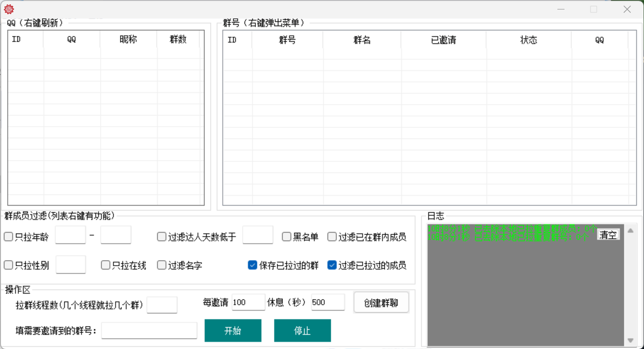Click the app logo icon in title bar
The height and width of the screenshot is (349, 644).
[x=9, y=9]
